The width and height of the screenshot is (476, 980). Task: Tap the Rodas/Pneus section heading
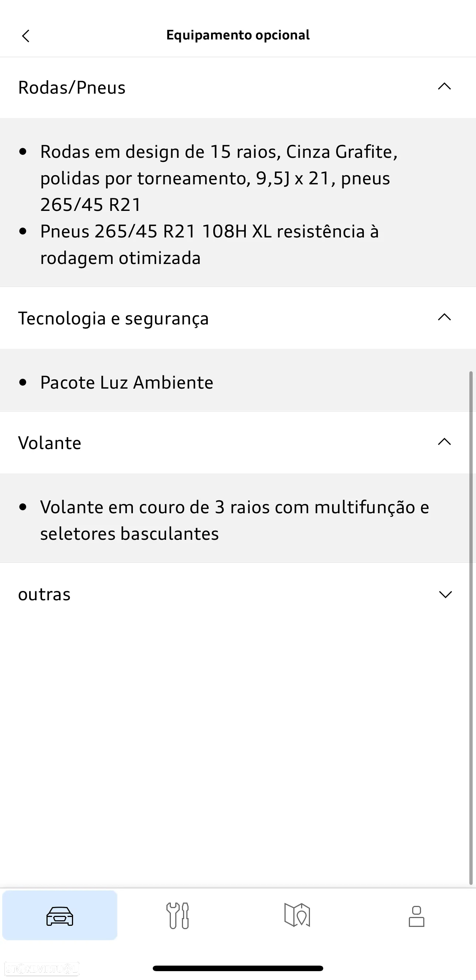[72, 87]
